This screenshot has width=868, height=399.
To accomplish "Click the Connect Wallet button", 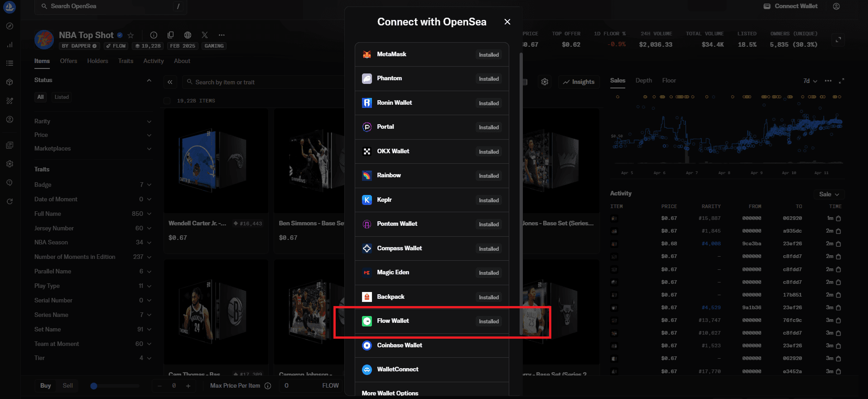I will coord(790,6).
